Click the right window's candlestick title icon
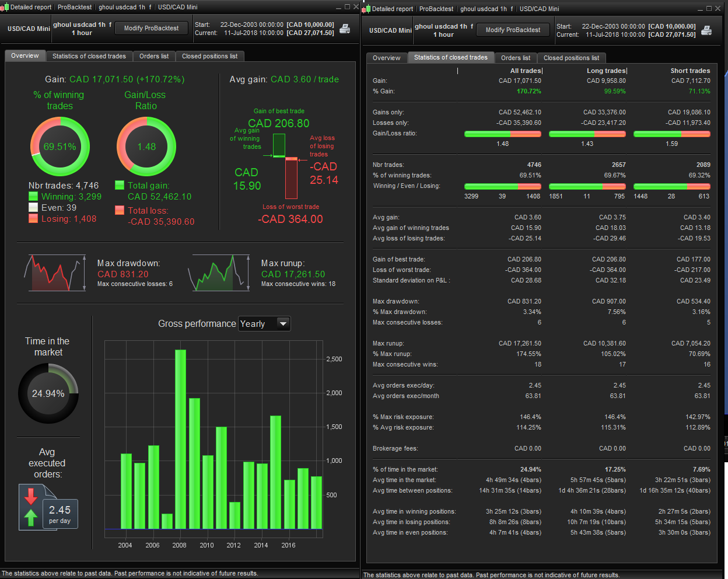728x579 pixels. click(x=366, y=9)
